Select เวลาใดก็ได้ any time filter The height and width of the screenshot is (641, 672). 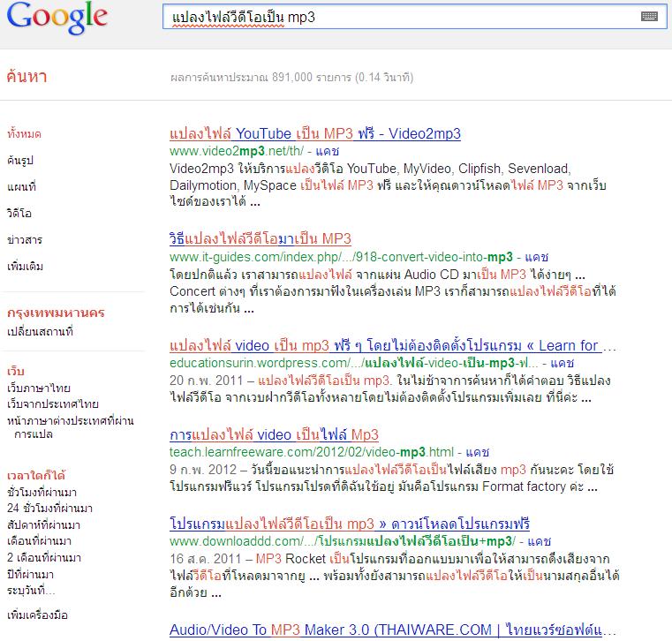point(36,475)
